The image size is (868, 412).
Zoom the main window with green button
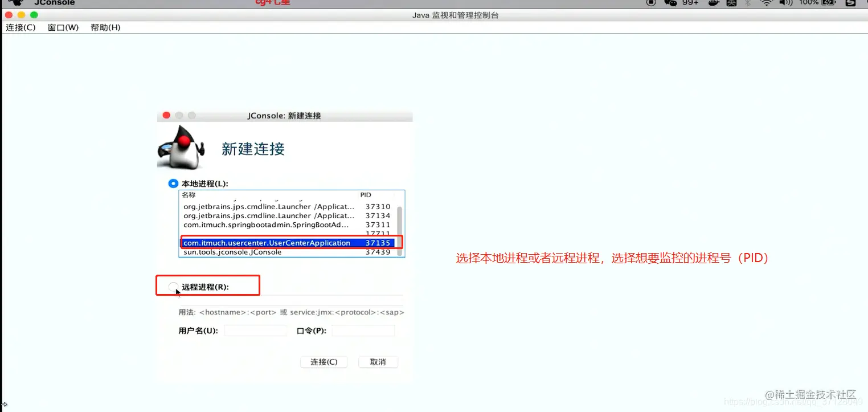point(34,15)
